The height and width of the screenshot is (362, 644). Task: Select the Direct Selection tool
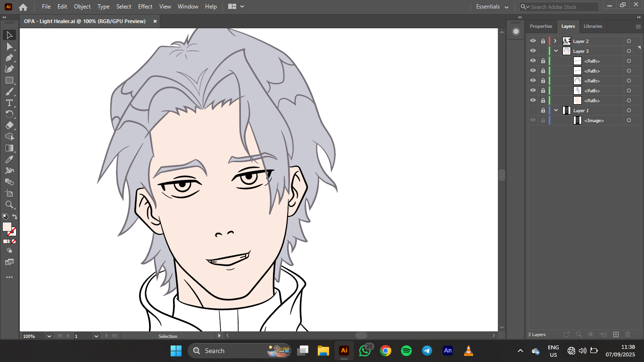coord(9,47)
